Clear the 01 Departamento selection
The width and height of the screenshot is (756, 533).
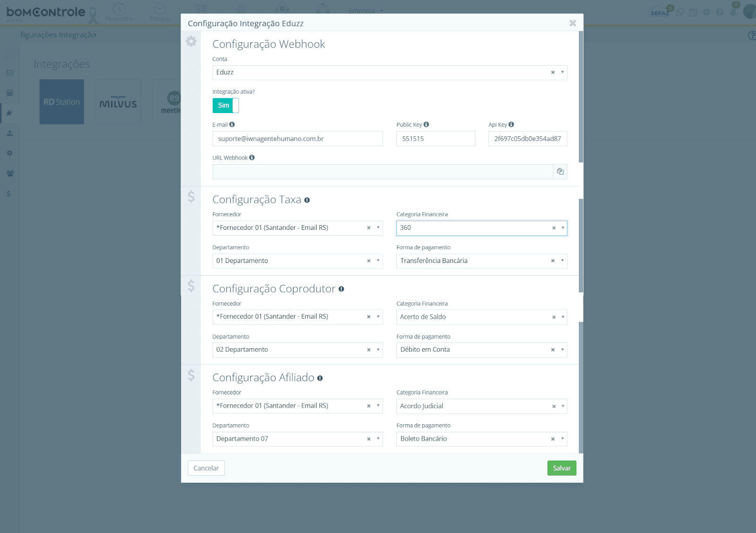click(369, 261)
